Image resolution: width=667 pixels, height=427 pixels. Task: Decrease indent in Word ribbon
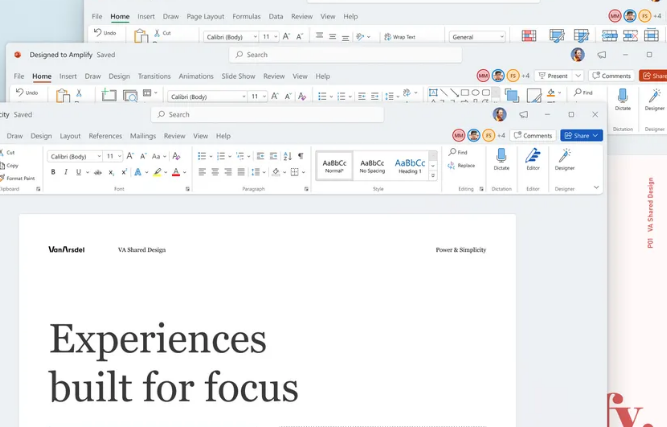coord(260,156)
